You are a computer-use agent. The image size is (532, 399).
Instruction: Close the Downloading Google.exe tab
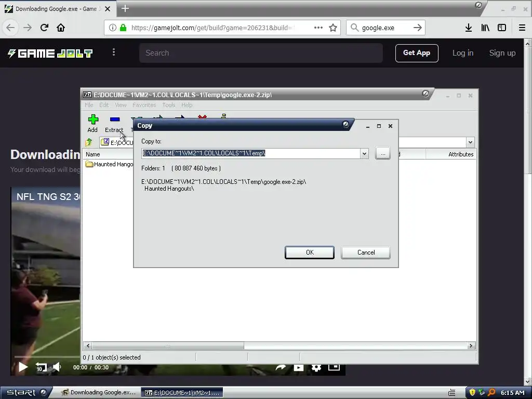(108, 9)
